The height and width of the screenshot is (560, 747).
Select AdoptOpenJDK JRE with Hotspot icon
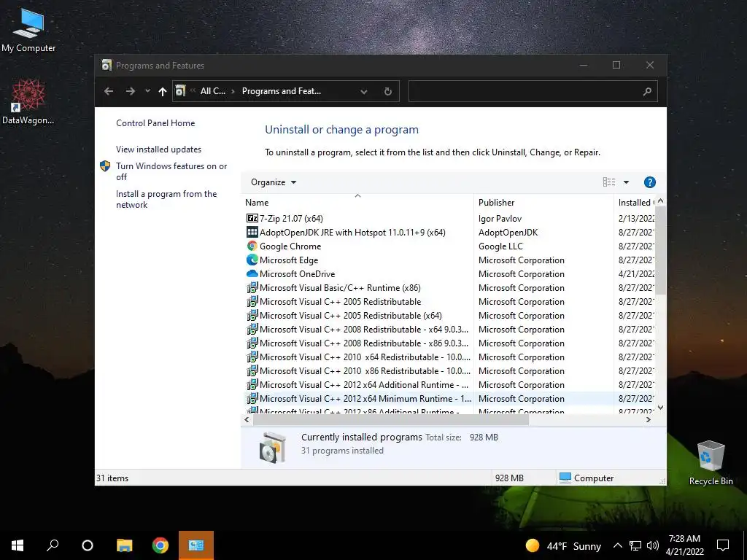pyautogui.click(x=252, y=232)
